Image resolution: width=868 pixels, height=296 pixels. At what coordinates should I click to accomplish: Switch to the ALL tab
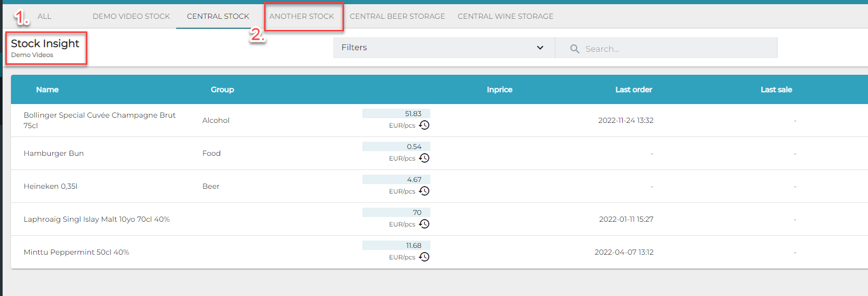(44, 16)
